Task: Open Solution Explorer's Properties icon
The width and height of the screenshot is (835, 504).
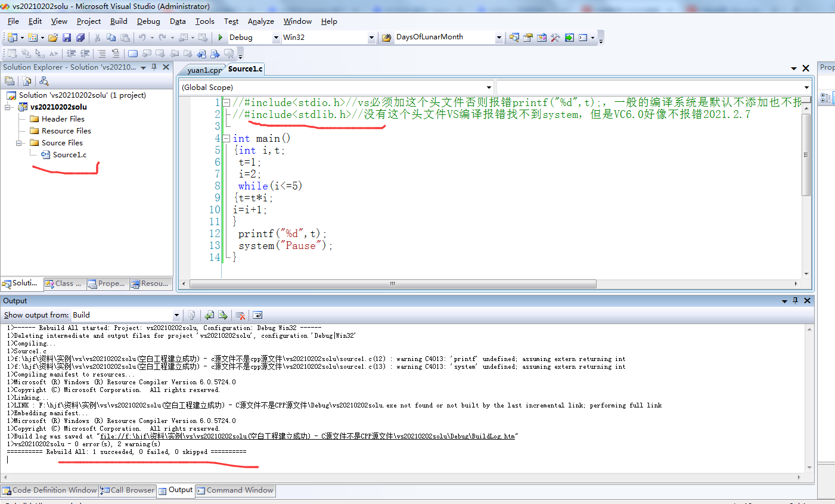Action: tap(10, 81)
